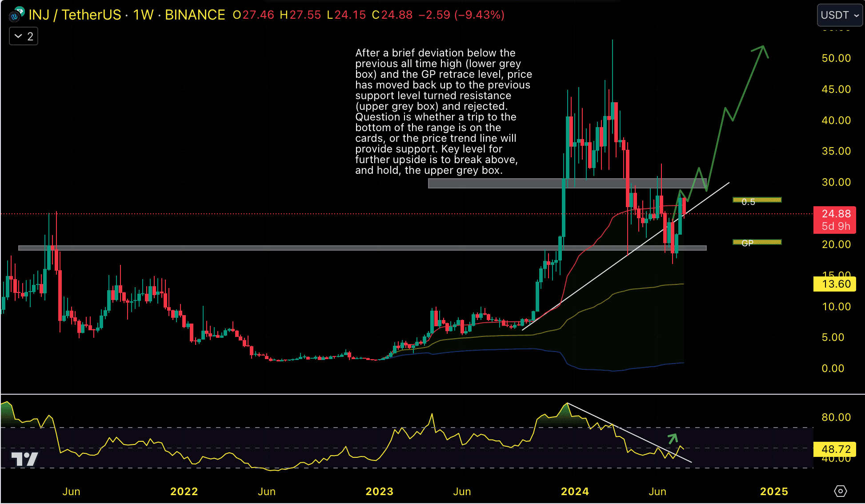Click the INJ / TetherUS symbol title
Image resolution: width=865 pixels, height=504 pixels.
point(75,15)
